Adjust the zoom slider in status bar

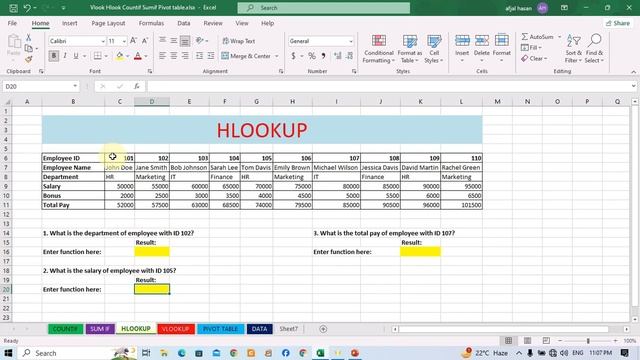coord(588,340)
